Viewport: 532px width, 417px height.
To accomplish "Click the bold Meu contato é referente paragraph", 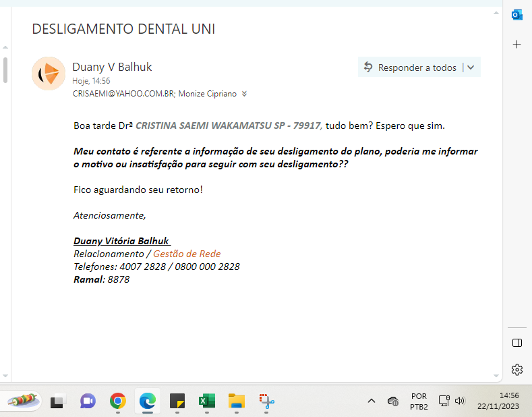I will 276,158.
